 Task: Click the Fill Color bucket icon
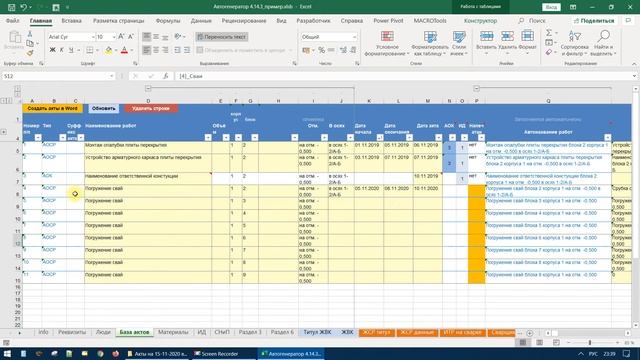point(109,50)
